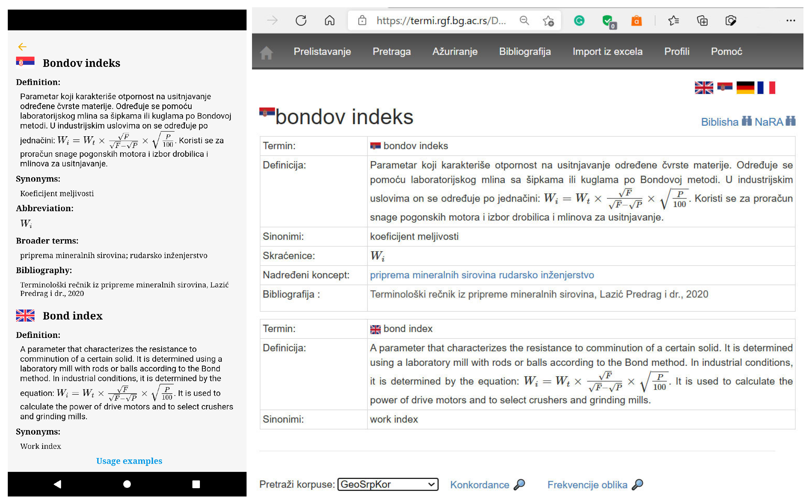
Task: Switch language with German flag icon
Action: [x=745, y=88]
